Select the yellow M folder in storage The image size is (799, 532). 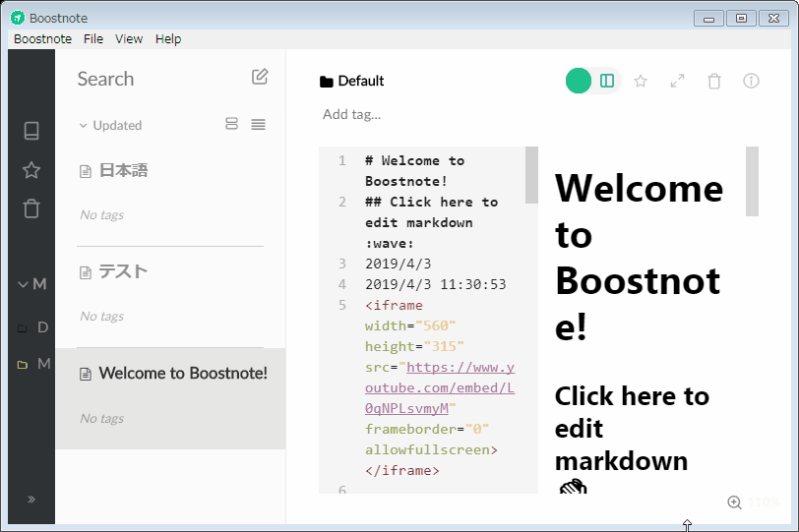click(33, 364)
